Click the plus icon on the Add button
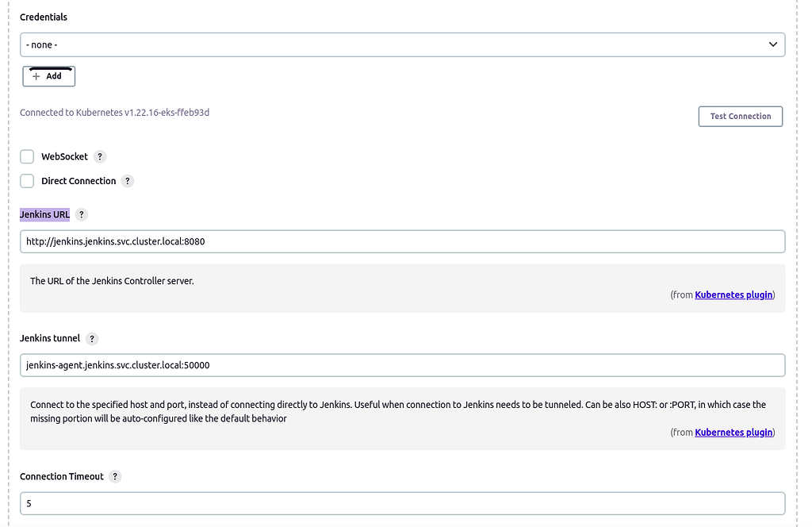 pyautogui.click(x=36, y=76)
